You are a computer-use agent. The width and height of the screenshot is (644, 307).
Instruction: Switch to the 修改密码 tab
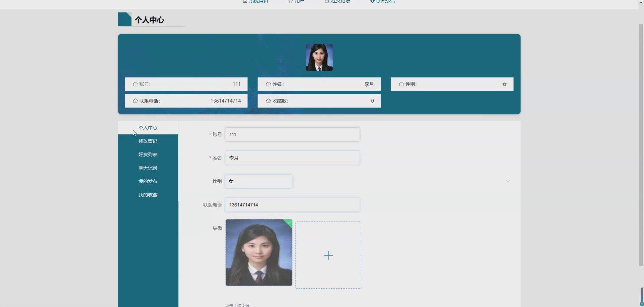pos(148,141)
